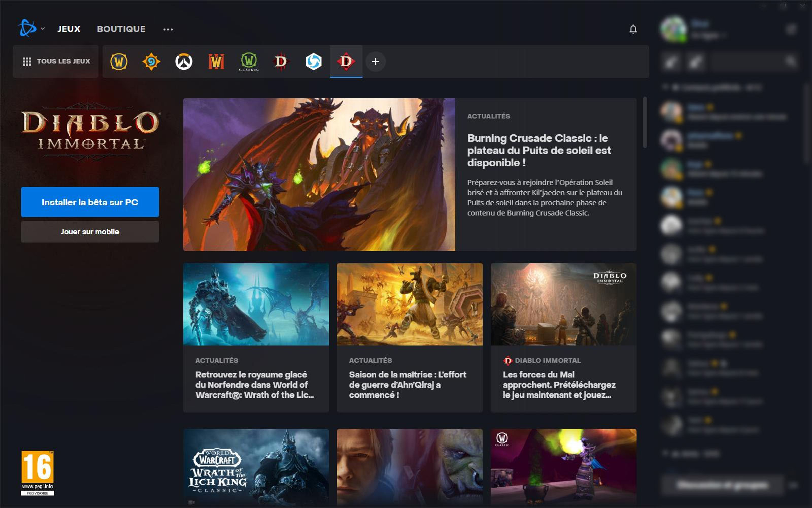Select Overwatch game icon
This screenshot has height=508, width=812.
[x=184, y=62]
